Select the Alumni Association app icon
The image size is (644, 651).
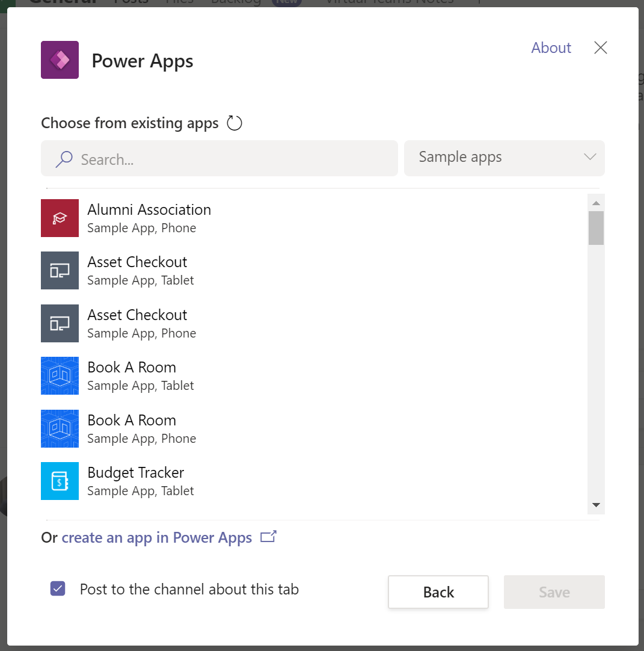(x=60, y=218)
